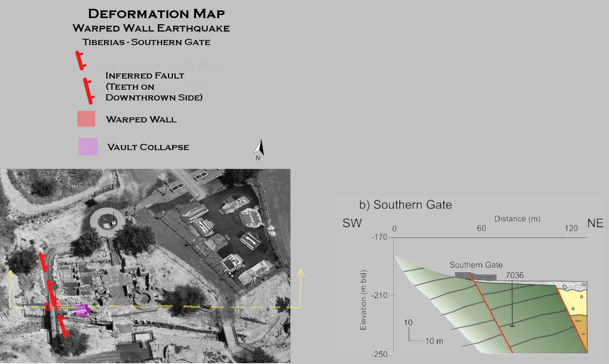This screenshot has width=609, height=364.
Task: Click the purple vault collapse marker on photo
Action: [x=82, y=310]
